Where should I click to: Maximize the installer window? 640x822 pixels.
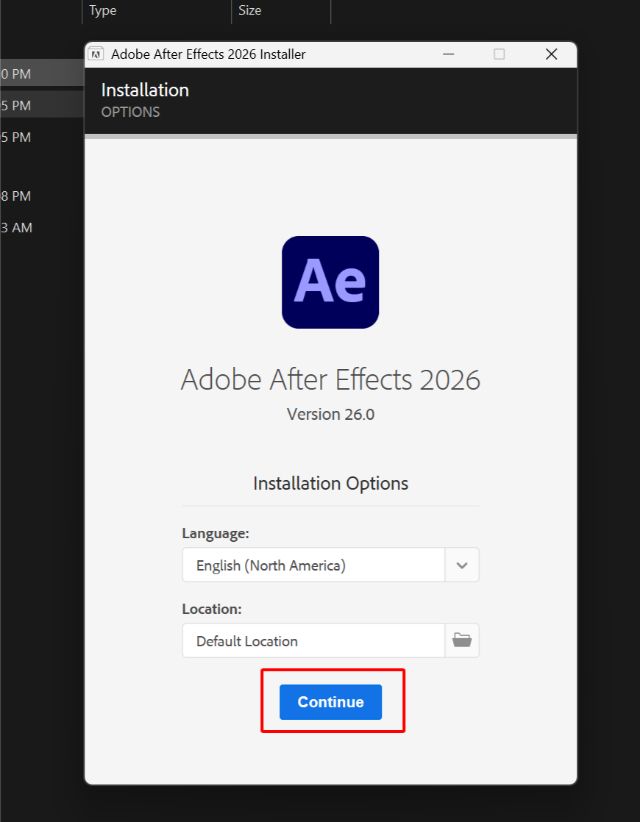(x=498, y=54)
